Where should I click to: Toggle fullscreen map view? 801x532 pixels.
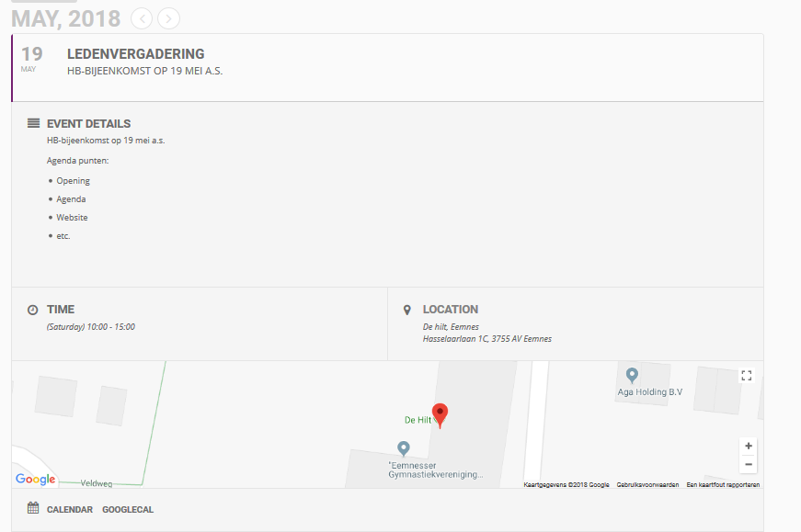[747, 375]
